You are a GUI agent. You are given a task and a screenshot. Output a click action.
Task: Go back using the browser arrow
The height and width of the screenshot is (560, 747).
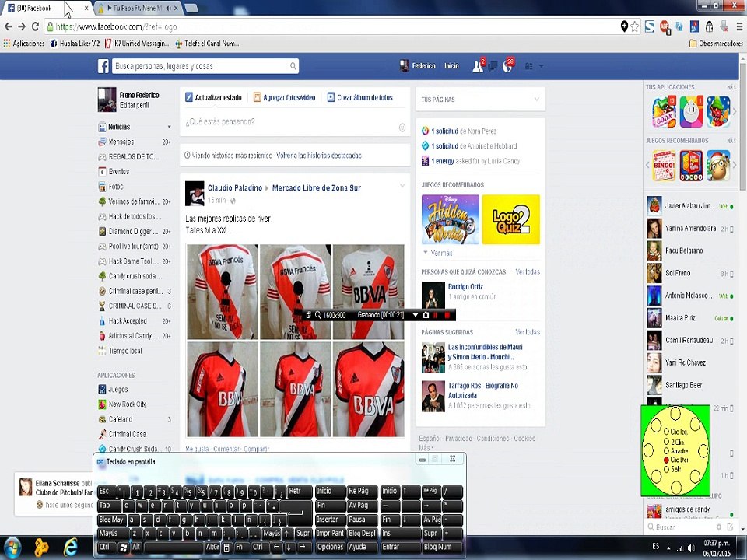click(x=8, y=26)
